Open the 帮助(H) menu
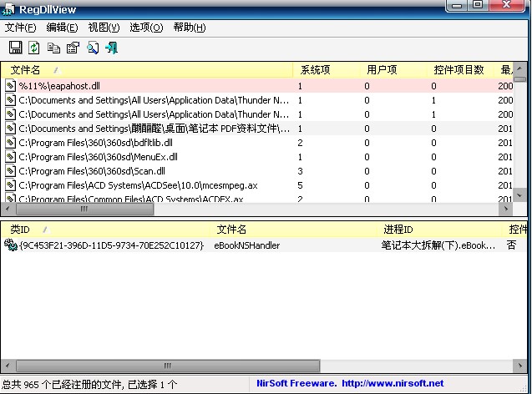 pyautogui.click(x=189, y=28)
